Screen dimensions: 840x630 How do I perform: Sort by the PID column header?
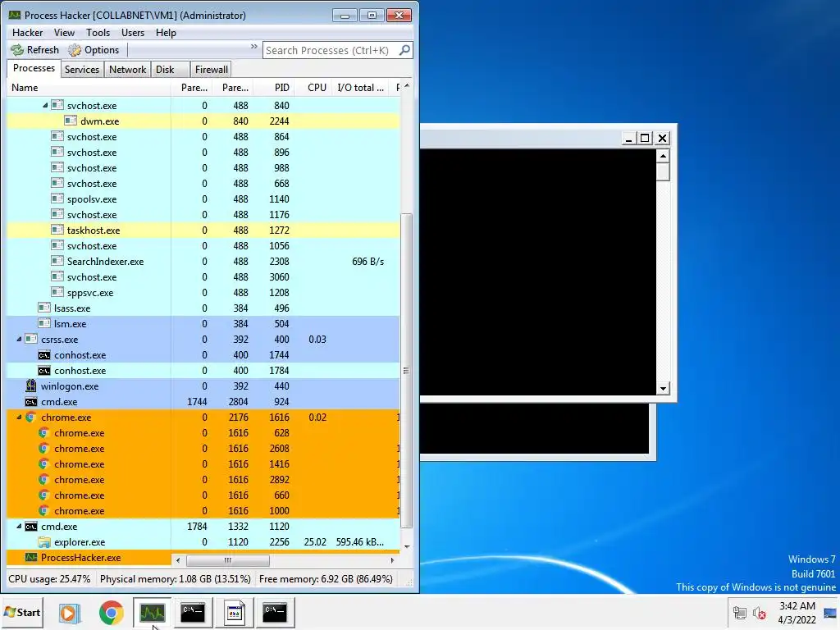coord(273,87)
